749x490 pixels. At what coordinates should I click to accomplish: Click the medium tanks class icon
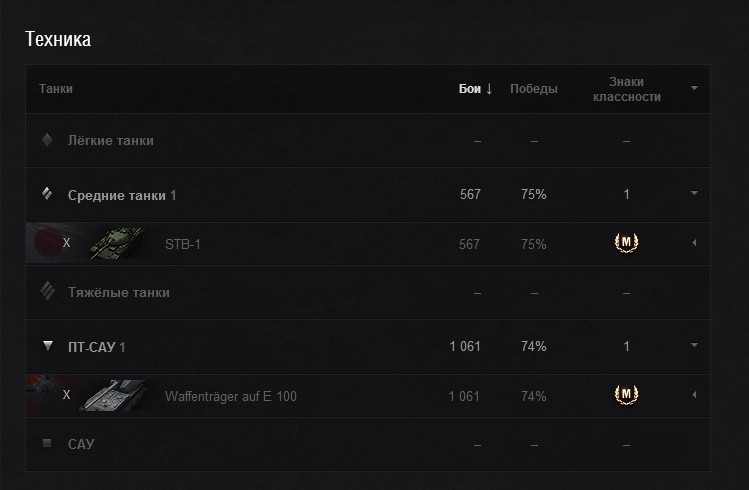click(x=47, y=194)
